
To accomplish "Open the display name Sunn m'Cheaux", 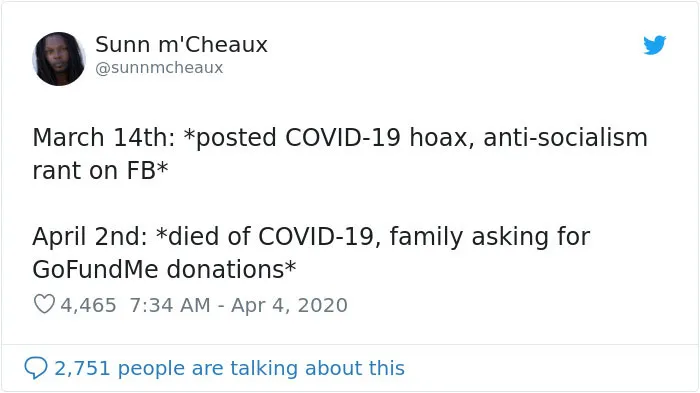I will coord(181,44).
